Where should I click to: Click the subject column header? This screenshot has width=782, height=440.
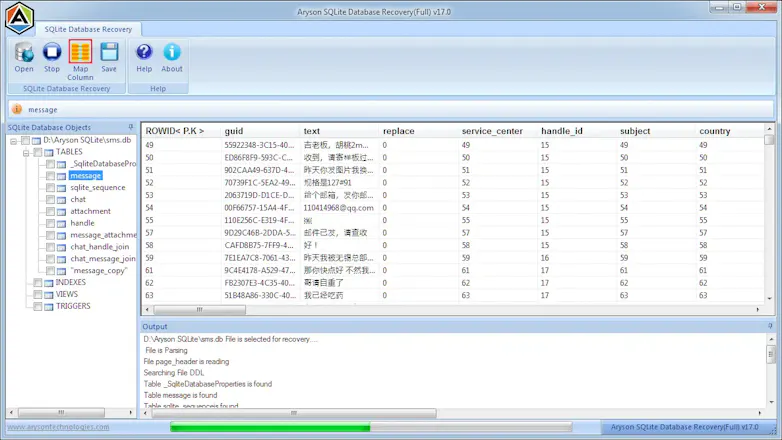tap(655, 131)
